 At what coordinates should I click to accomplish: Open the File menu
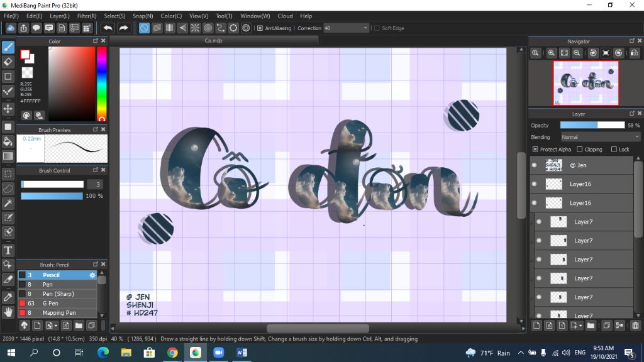pos(11,16)
